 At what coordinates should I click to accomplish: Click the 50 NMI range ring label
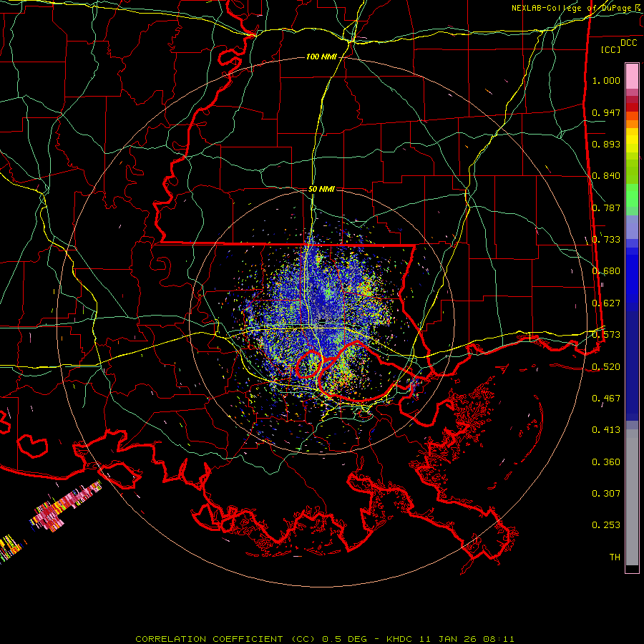[321, 189]
